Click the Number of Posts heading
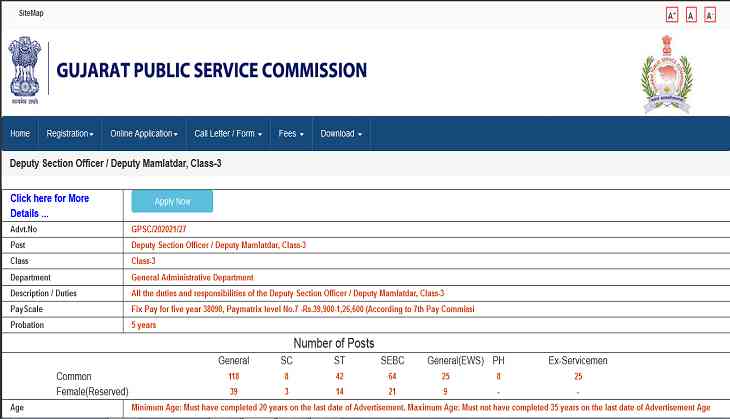This screenshot has width=730, height=419. tap(334, 344)
